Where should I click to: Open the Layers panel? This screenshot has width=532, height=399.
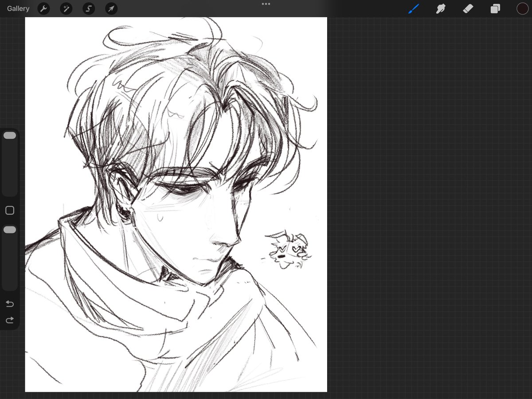tap(495, 8)
